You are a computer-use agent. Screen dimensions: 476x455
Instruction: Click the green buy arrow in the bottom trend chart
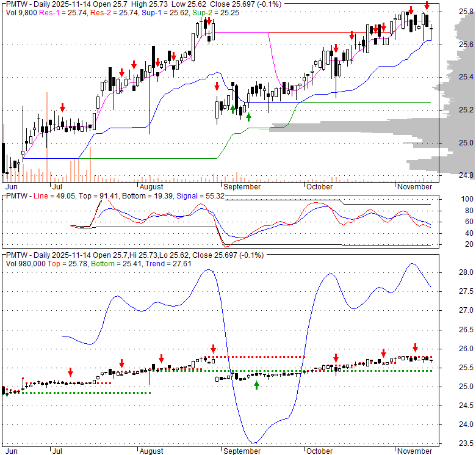click(256, 385)
